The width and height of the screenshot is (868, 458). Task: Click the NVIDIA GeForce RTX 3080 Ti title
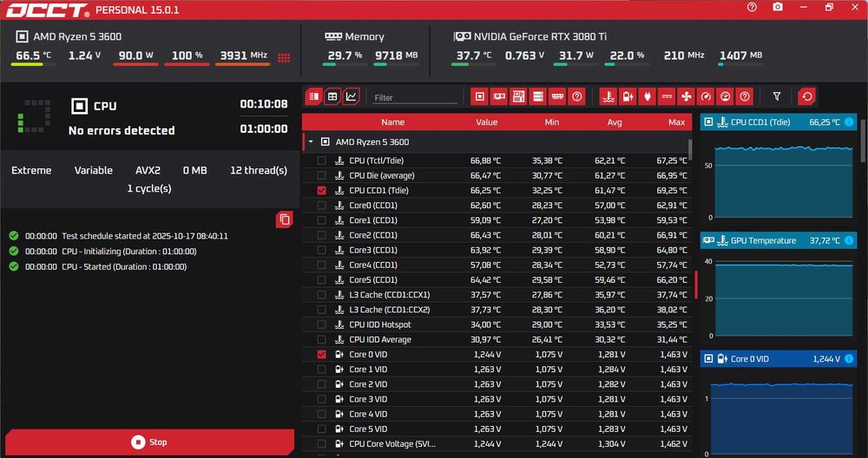pyautogui.click(x=540, y=37)
